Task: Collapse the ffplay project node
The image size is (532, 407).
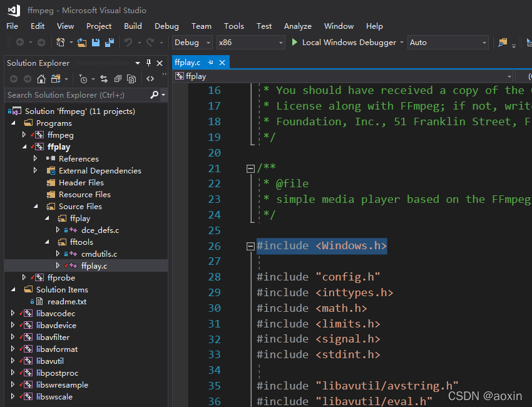Action: pos(24,147)
